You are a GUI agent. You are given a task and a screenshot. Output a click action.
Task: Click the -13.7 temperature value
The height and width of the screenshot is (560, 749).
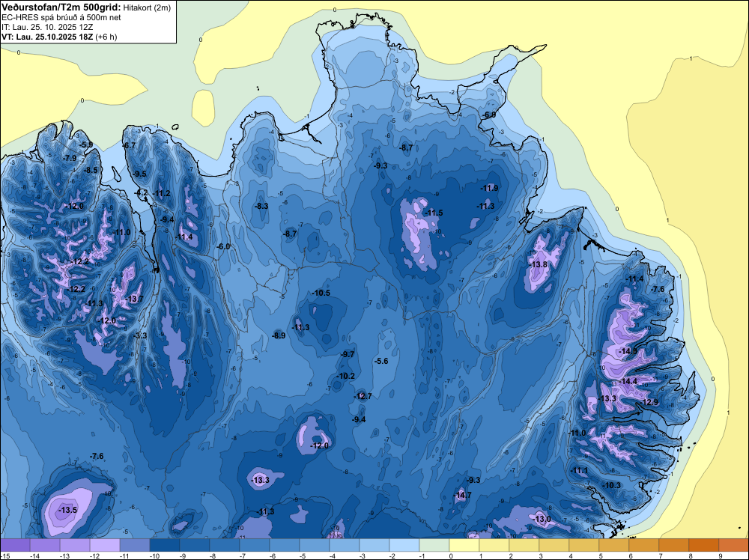pyautogui.click(x=134, y=299)
